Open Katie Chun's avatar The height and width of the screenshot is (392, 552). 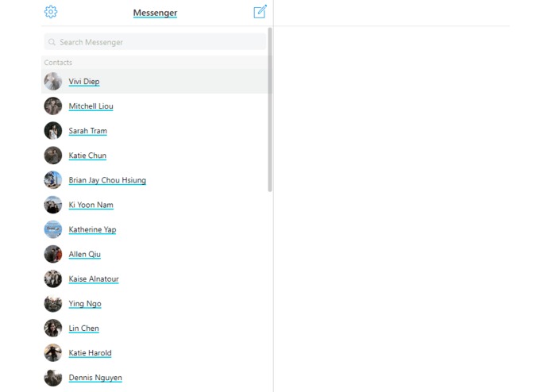52,156
